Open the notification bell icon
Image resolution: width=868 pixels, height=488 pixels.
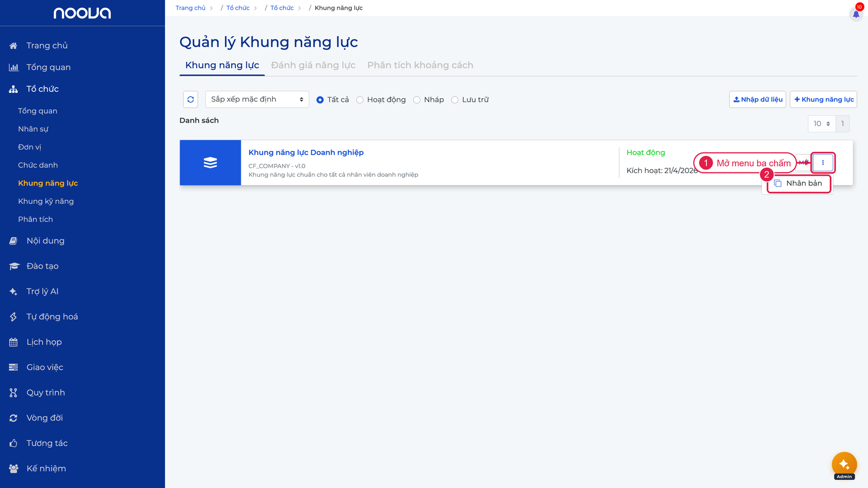click(856, 14)
